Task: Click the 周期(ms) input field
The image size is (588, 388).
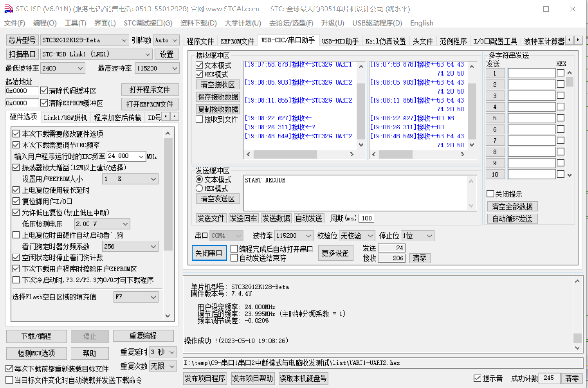Action: point(366,219)
